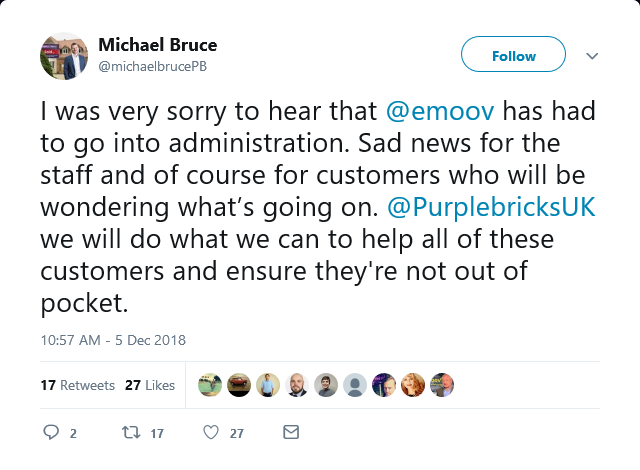
Task: Click the reply speech bubble icon
Action: click(x=51, y=432)
